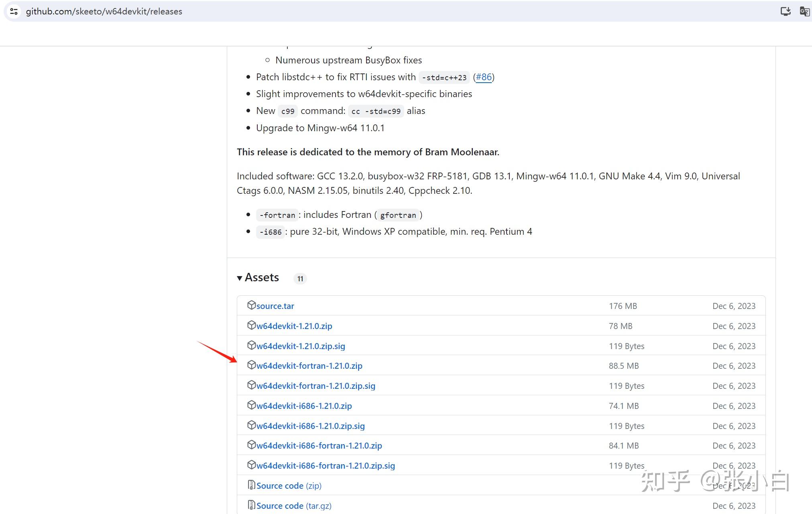Click the Dec 6, 2023 date for Source code (tar.gz)
Viewport: 812px width, 514px height.
[734, 506]
